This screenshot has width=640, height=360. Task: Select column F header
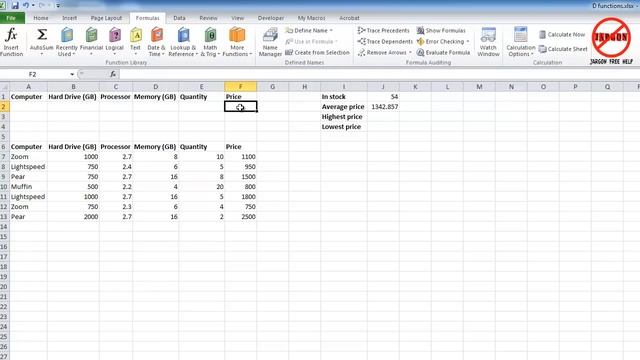240,87
